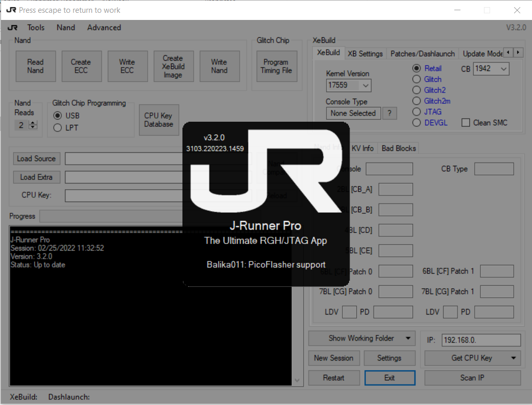Increase Nand Reads count with up arrow
This screenshot has width=532, height=405.
(33, 123)
